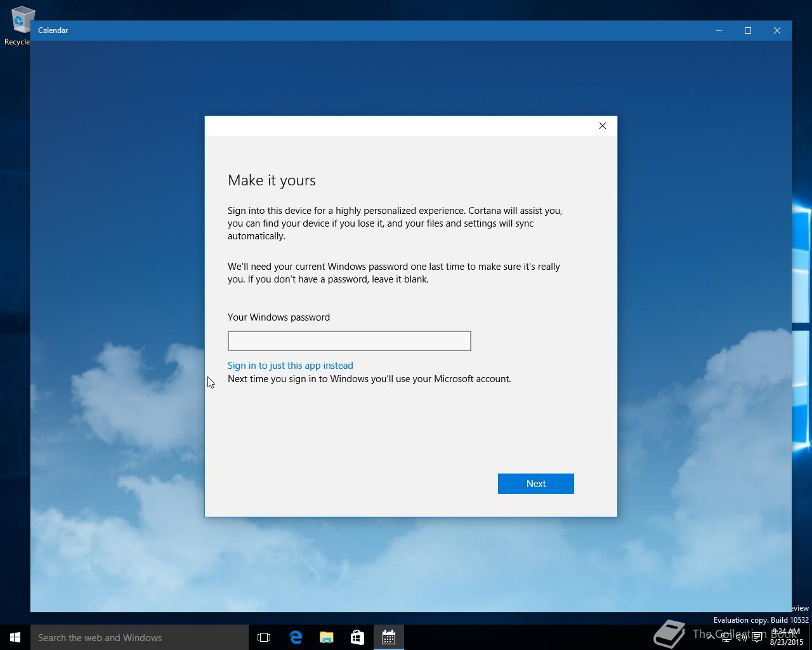
Task: Open File Explorer from the taskbar
Action: coord(327,637)
